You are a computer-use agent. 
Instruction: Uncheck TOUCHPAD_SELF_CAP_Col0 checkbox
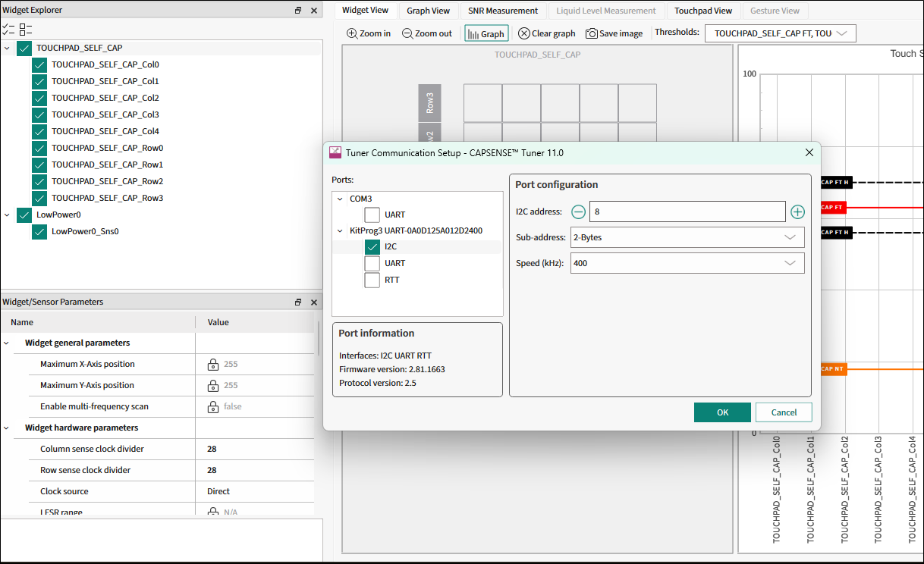point(39,64)
